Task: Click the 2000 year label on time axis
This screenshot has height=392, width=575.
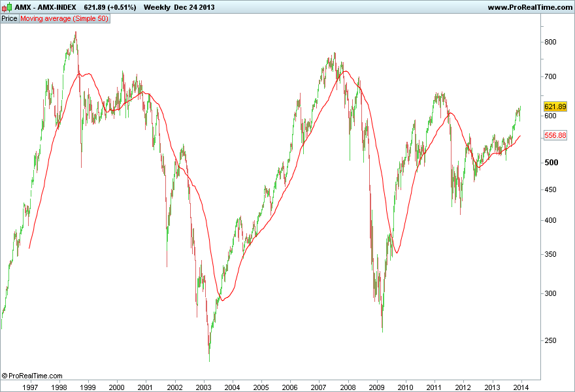Action: click(x=116, y=387)
